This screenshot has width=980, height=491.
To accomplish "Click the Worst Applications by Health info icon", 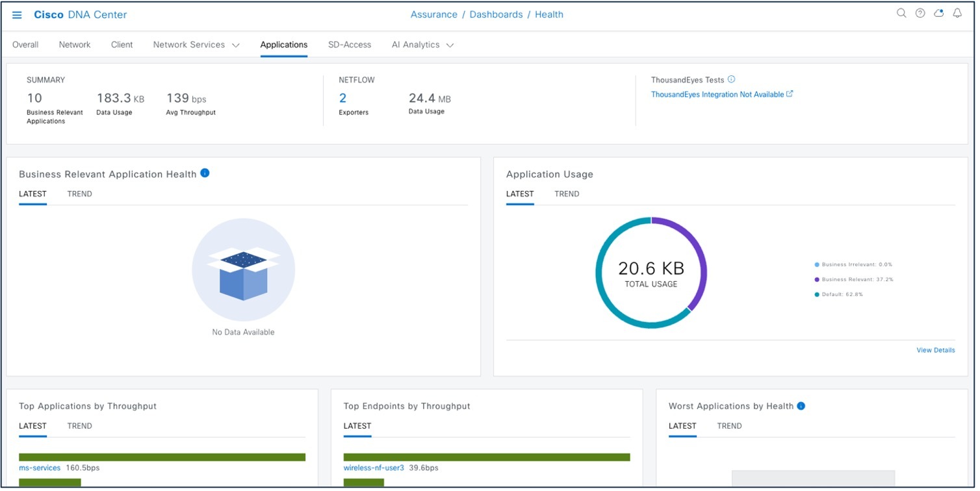I will click(x=801, y=405).
